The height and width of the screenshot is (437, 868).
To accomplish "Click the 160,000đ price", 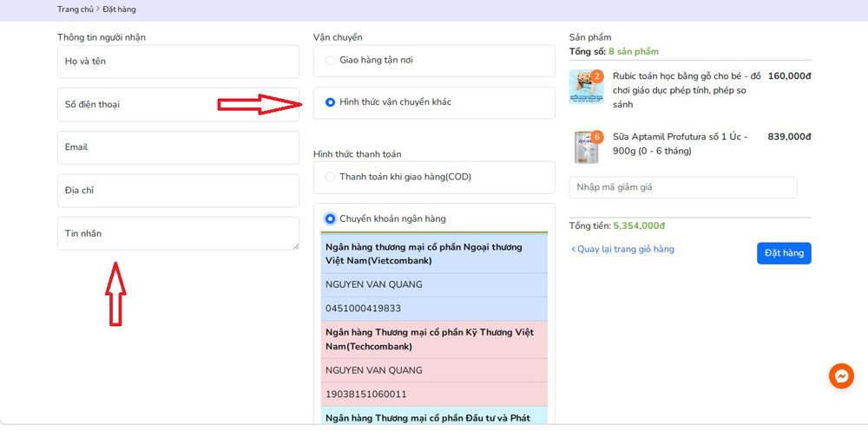I will [789, 76].
